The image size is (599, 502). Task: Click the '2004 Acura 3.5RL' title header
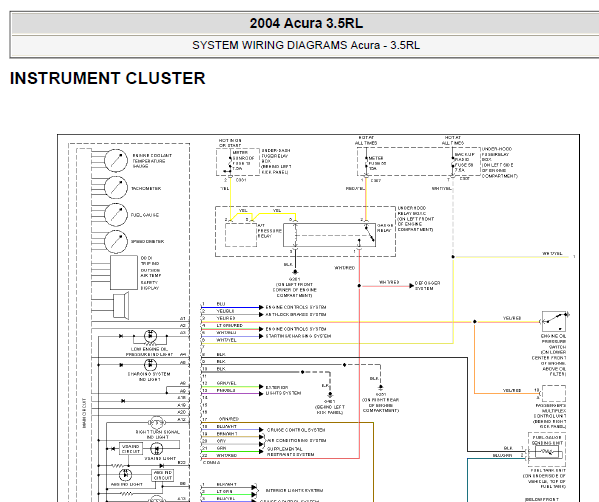(x=306, y=23)
